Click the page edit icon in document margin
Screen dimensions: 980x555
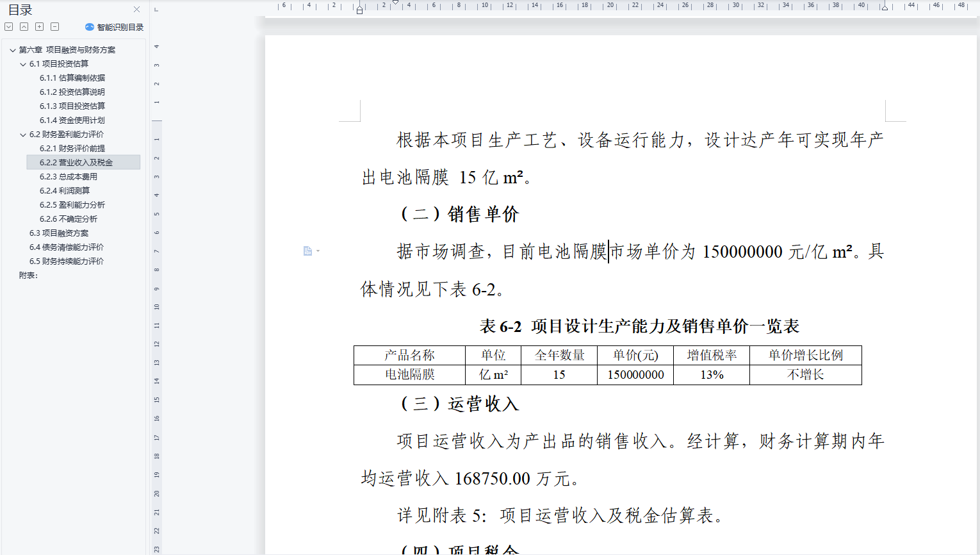click(307, 251)
